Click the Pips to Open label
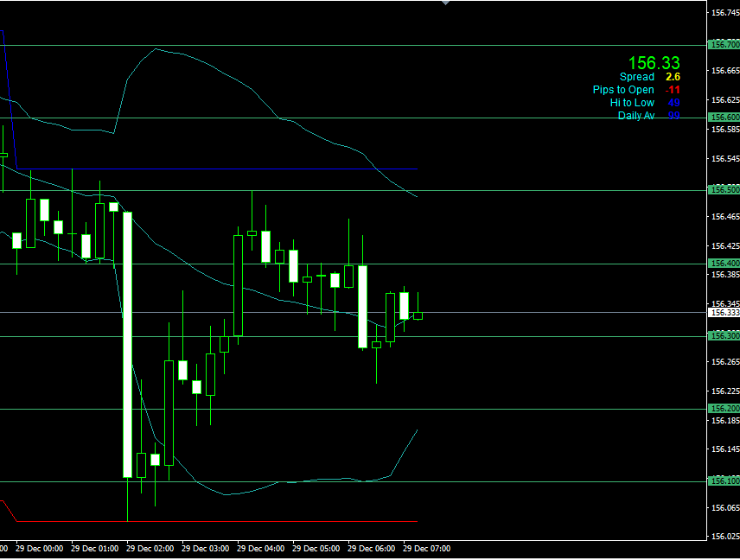The image size is (740, 560). 623,90
